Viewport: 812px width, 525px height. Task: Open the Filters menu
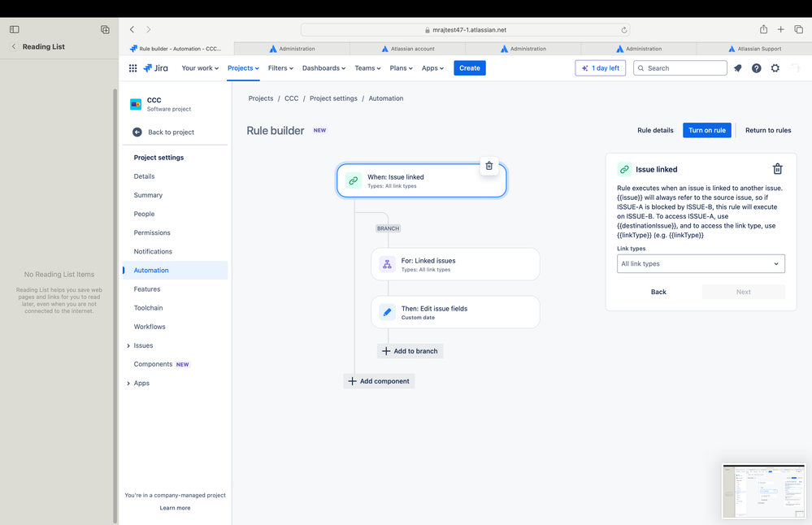[x=280, y=67]
